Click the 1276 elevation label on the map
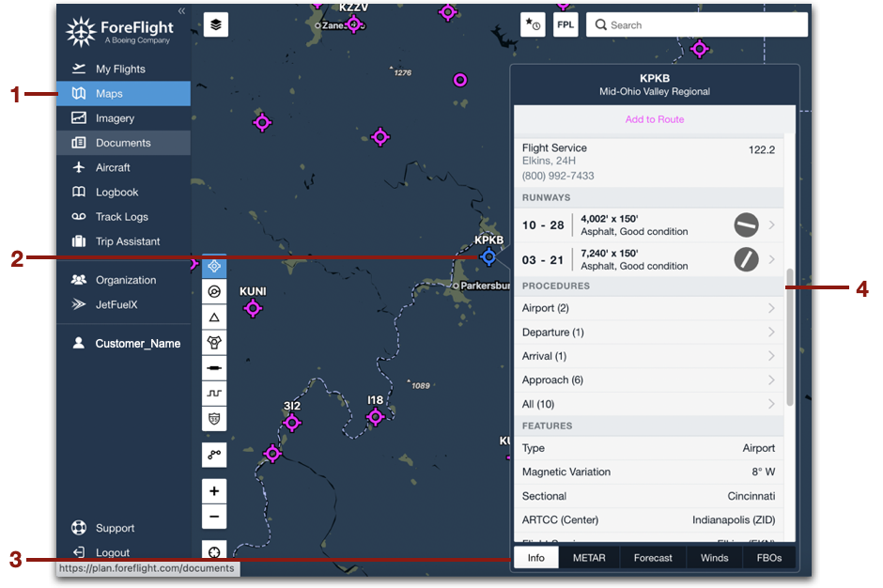The image size is (883, 588). pos(403,72)
